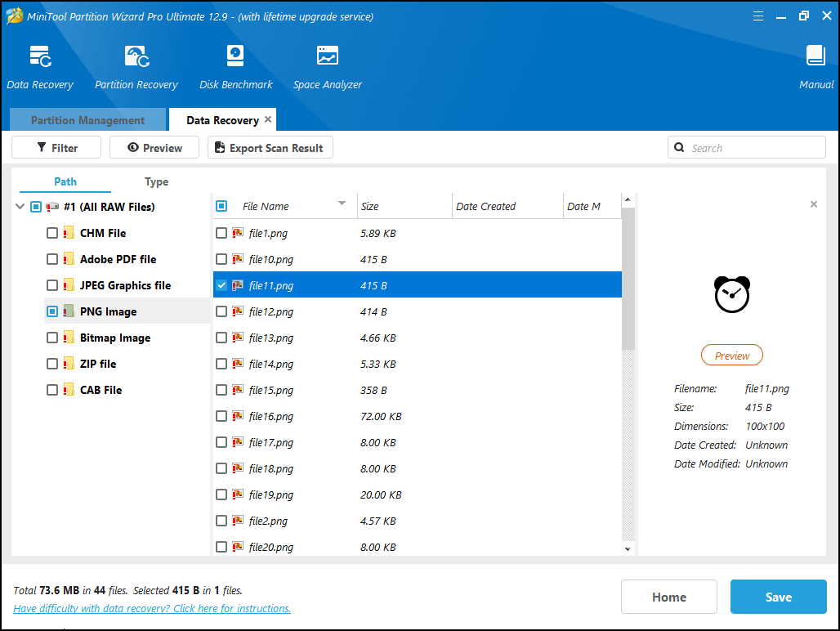This screenshot has width=840, height=631.
Task: Open the Disk Benchmark tool
Action: point(235,57)
